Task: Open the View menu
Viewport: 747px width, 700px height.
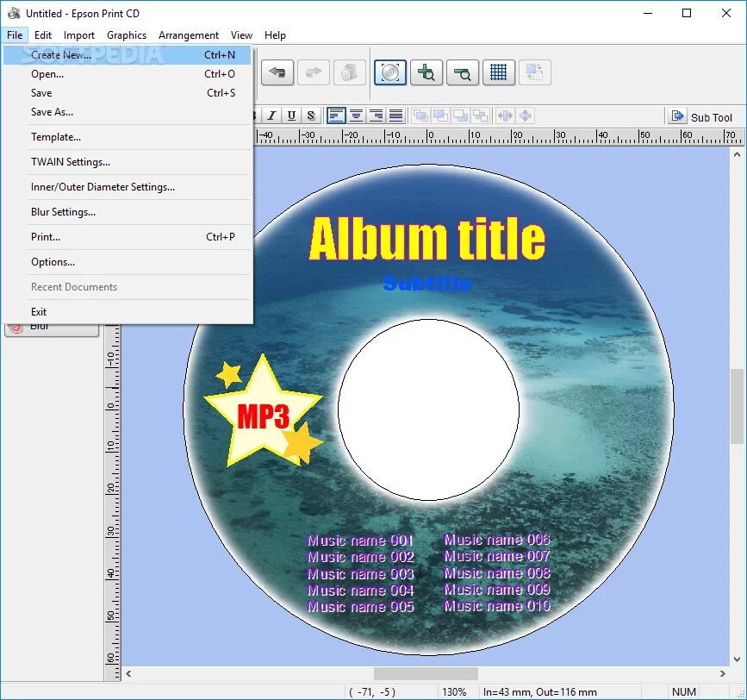Action: click(x=241, y=35)
